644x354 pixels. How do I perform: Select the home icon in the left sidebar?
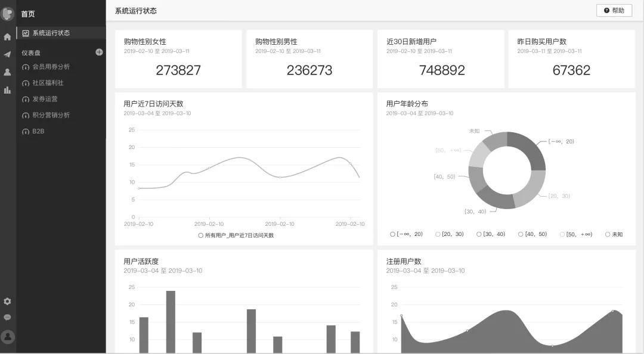[x=7, y=36]
